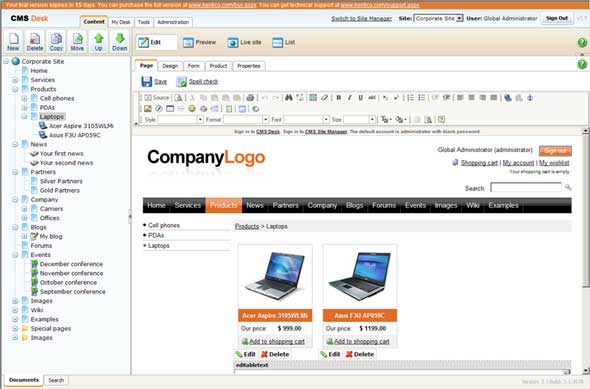The height and width of the screenshot is (389, 590).
Task: Toggle Italic formatting
Action: [350, 97]
